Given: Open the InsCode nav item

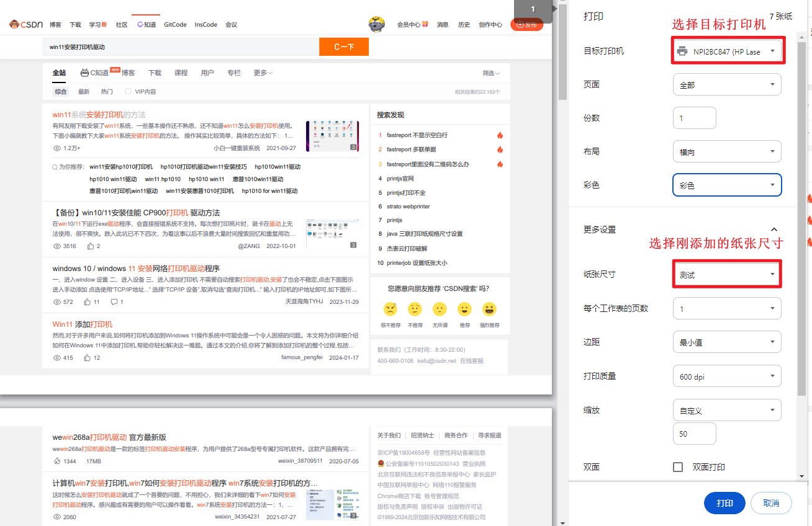Looking at the screenshot, I should [x=205, y=25].
